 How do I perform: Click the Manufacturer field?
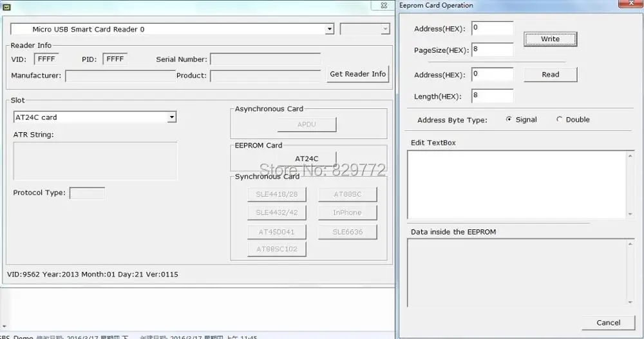point(120,76)
